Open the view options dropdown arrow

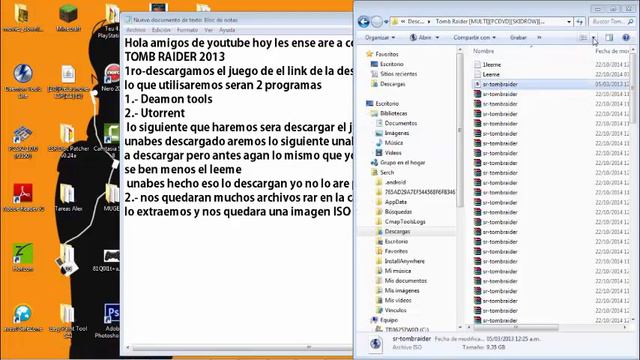(593, 38)
